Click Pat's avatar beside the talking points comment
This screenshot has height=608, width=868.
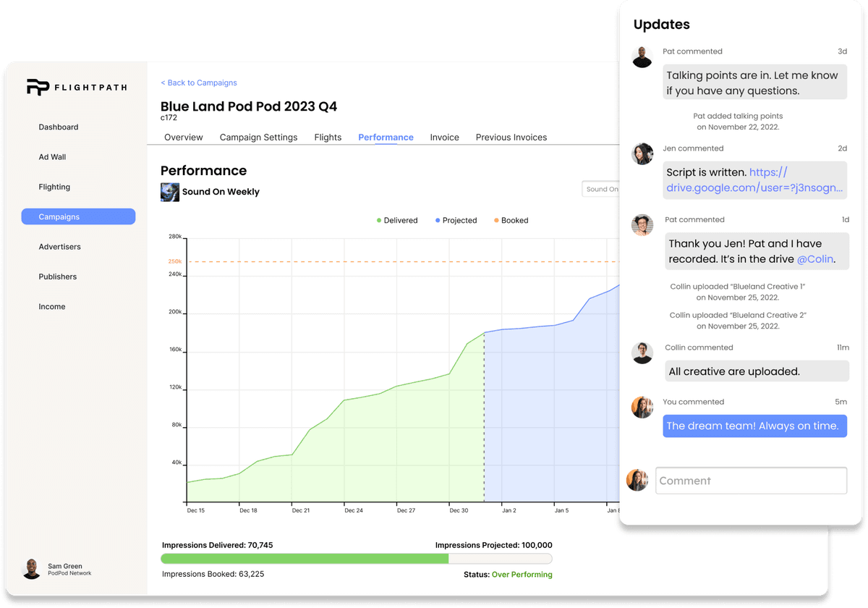[x=642, y=57]
